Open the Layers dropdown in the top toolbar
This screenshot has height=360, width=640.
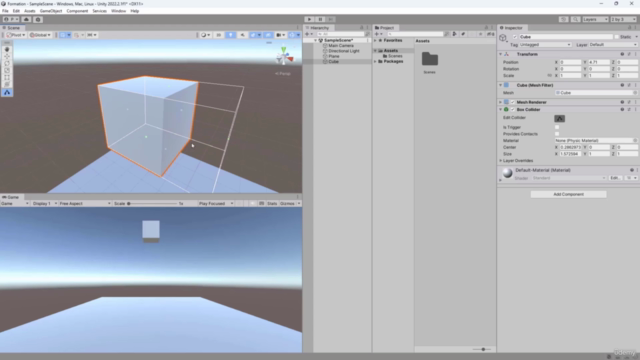point(595,19)
